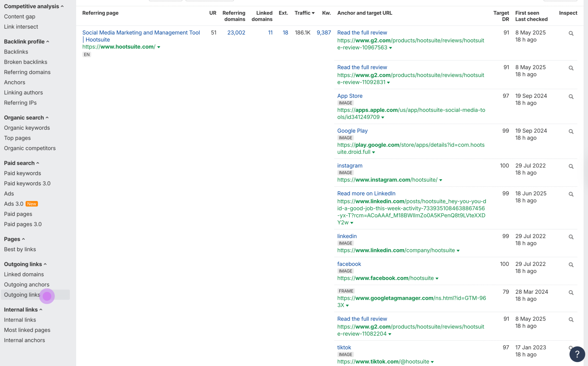Inspect the App Store link row
588x366 pixels.
[x=571, y=96]
